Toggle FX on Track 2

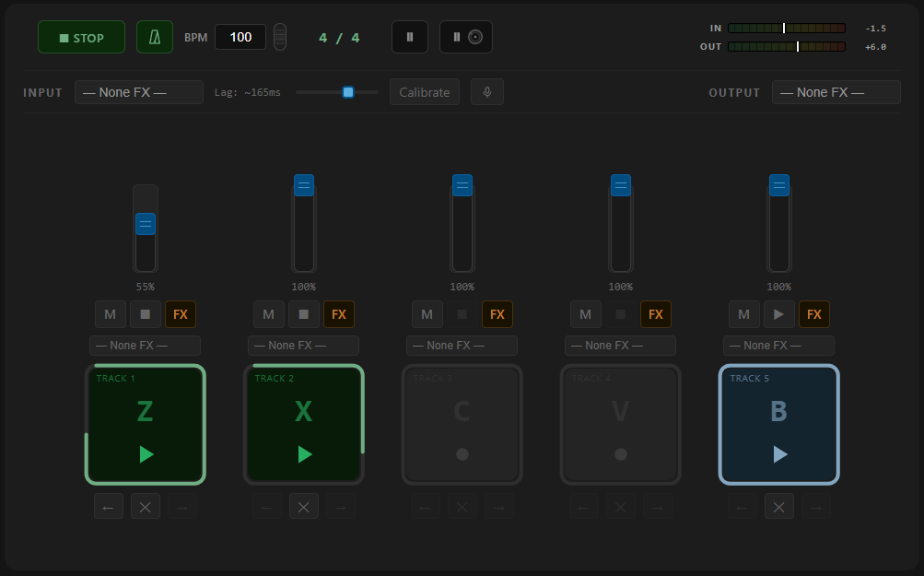[x=339, y=314]
